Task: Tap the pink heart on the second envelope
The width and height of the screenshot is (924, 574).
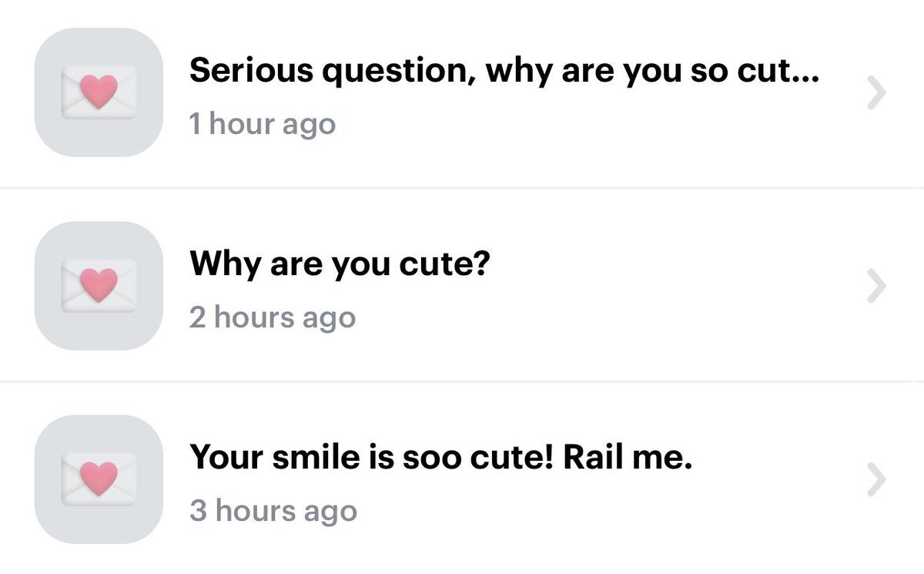Action: tap(99, 285)
